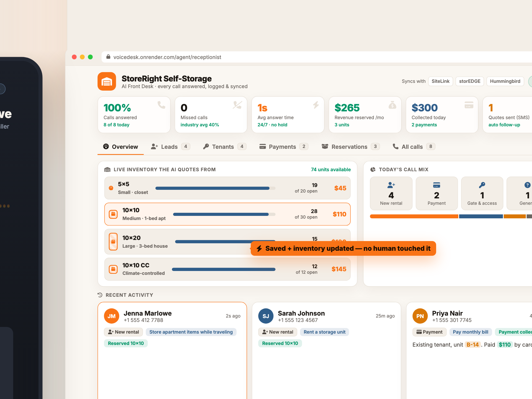The height and width of the screenshot is (399, 532).
Task: Open the Reservations tab
Action: (351, 147)
